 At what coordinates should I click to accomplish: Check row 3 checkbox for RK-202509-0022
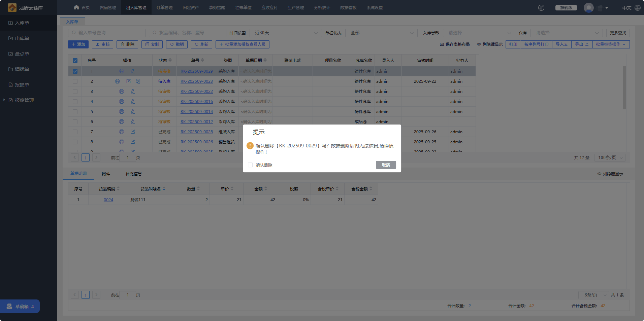click(75, 92)
